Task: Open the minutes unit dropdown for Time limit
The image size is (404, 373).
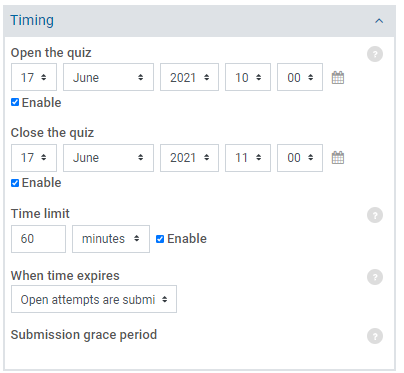Action: pyautogui.click(x=111, y=239)
